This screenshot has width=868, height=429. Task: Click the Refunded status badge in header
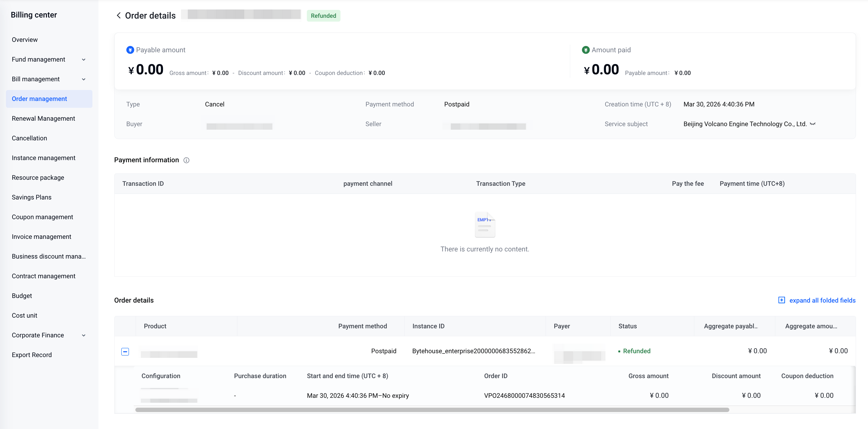(x=323, y=16)
